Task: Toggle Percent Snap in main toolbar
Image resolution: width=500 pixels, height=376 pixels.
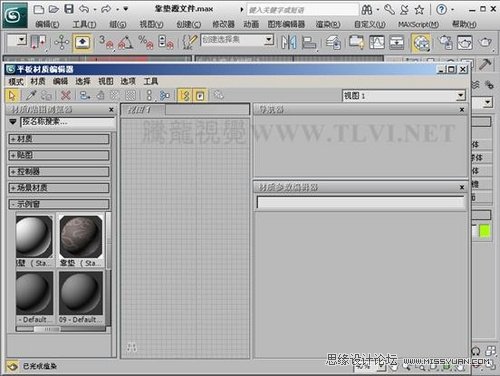Action: [146, 42]
